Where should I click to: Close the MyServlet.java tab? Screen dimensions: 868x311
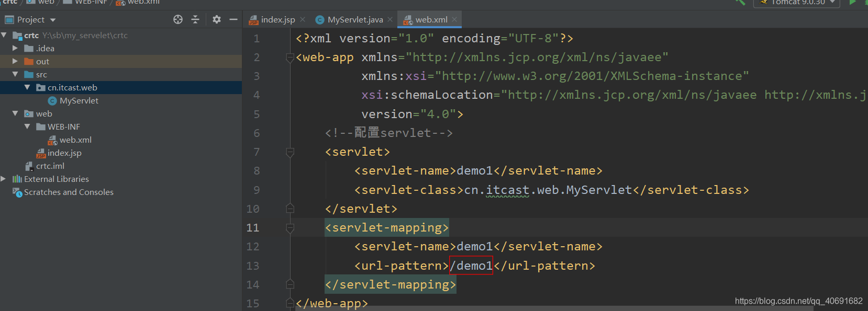click(390, 19)
